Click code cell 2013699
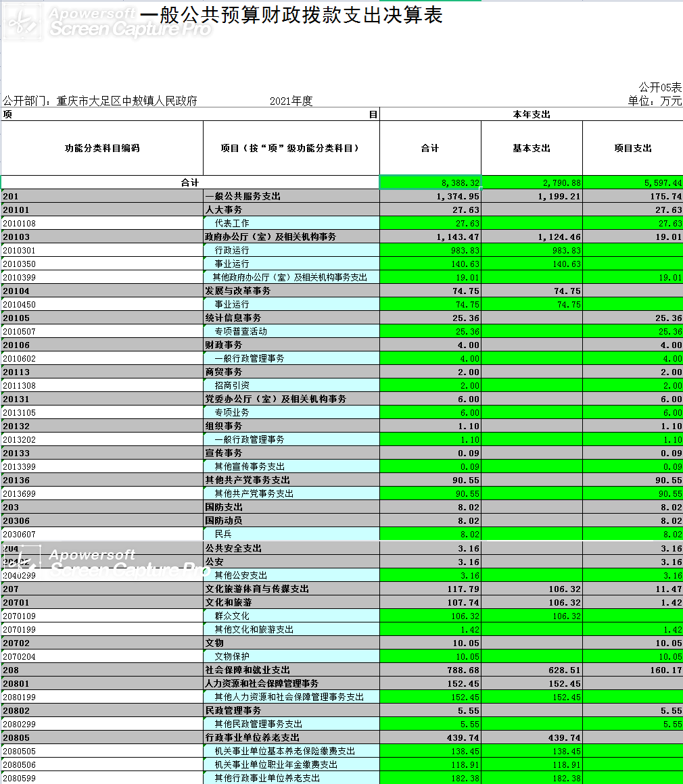Screen dimensions: 683x784 tap(102, 493)
